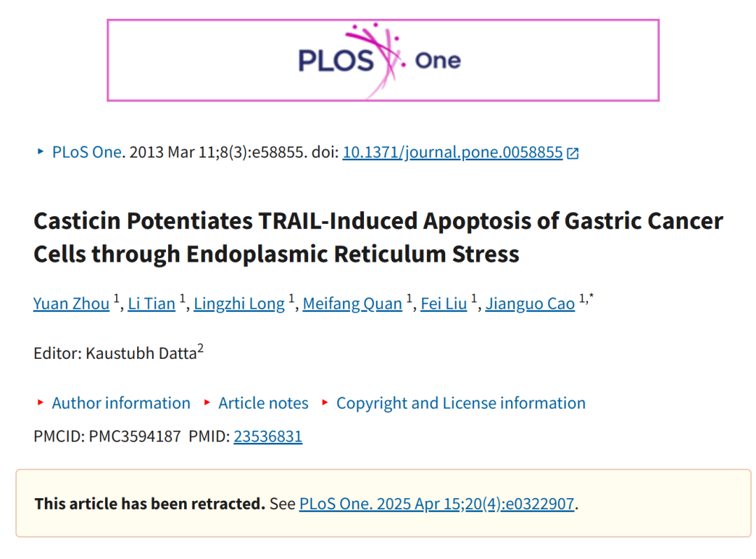The height and width of the screenshot is (559, 756).
Task: Expand Copyright and License information
Action: coord(461,403)
